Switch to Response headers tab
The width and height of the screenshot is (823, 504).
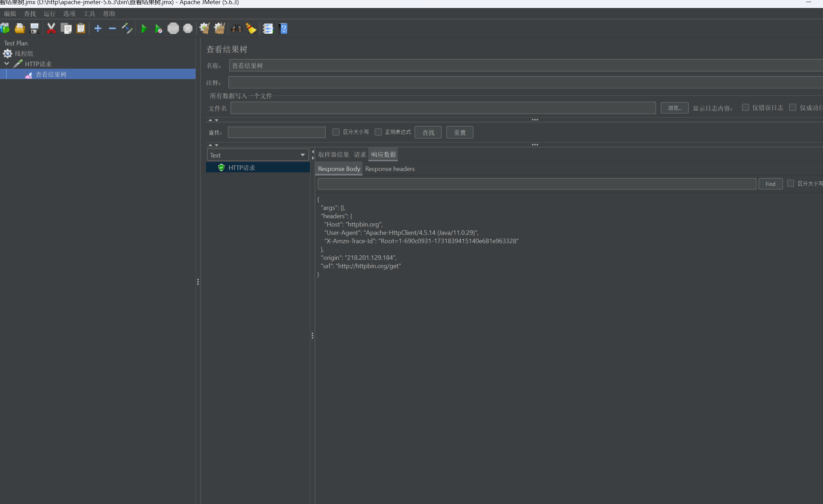point(390,169)
